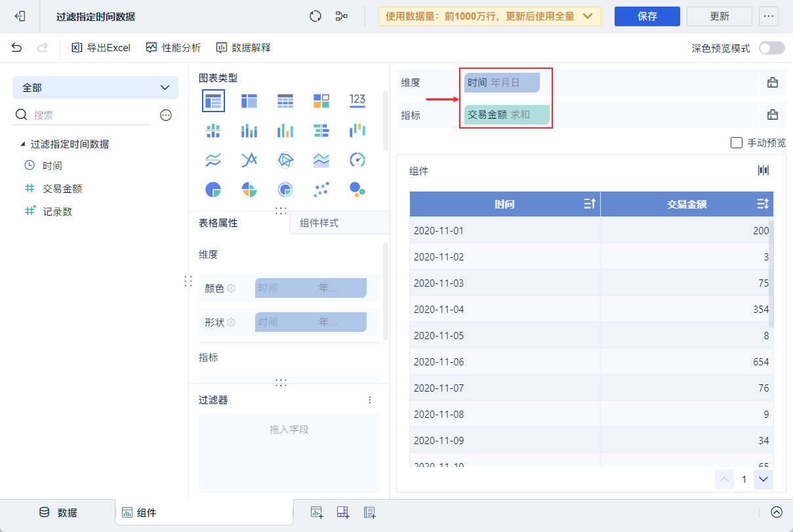This screenshot has height=532, width=793.
Task: Select the waterfall chart type
Action: (357, 130)
